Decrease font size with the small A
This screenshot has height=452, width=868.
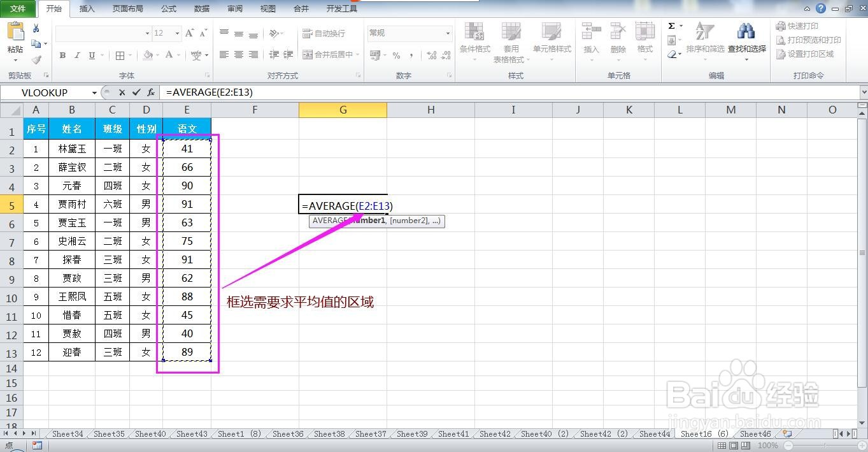coord(204,33)
